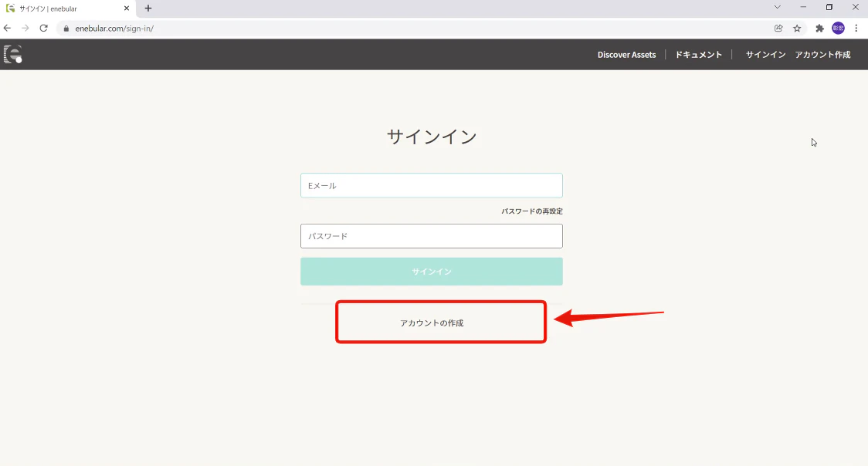
Task: Open site info lock icon
Action: 66,29
